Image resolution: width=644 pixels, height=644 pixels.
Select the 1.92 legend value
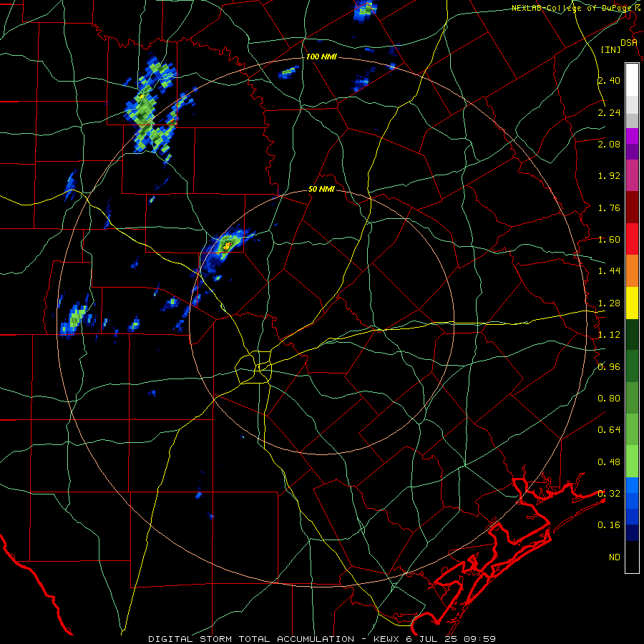[x=609, y=176]
